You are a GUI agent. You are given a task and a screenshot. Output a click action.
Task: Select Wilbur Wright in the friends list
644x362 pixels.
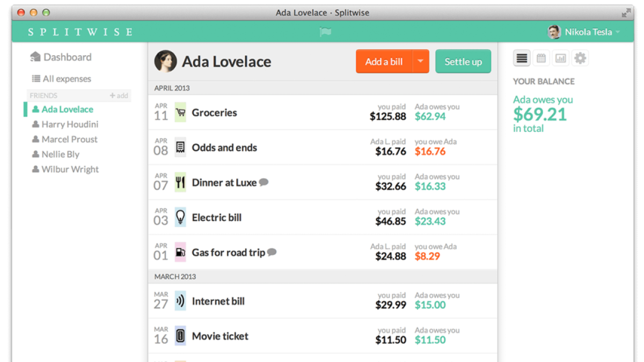(70, 169)
